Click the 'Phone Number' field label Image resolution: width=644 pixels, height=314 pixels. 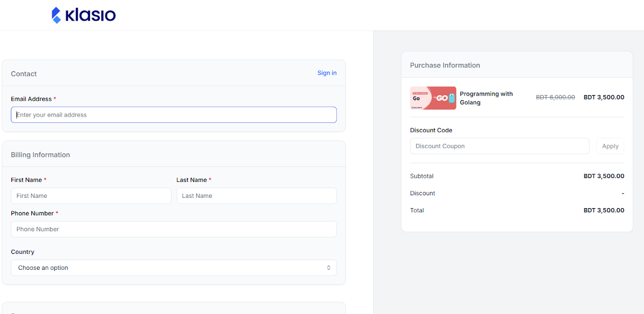[x=32, y=213]
